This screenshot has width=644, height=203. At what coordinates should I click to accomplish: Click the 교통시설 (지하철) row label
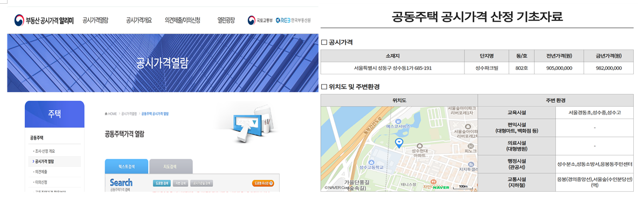pyautogui.click(x=517, y=182)
